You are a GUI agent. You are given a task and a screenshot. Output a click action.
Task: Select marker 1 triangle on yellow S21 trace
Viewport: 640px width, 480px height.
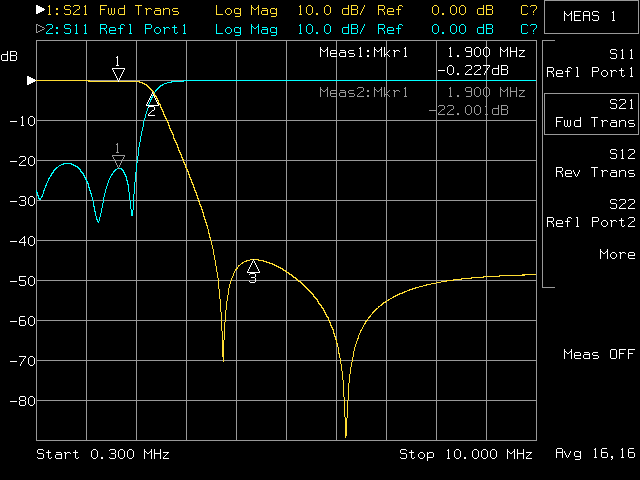coord(118,74)
